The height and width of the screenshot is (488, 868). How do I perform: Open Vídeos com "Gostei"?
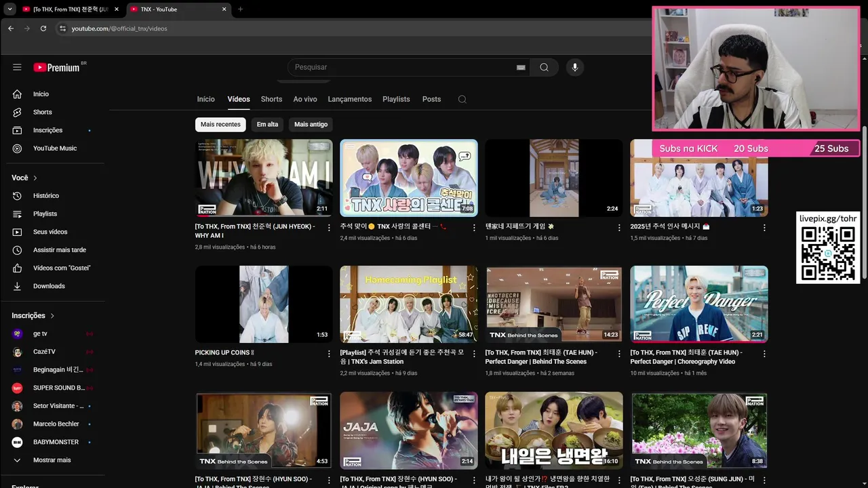(x=56, y=268)
